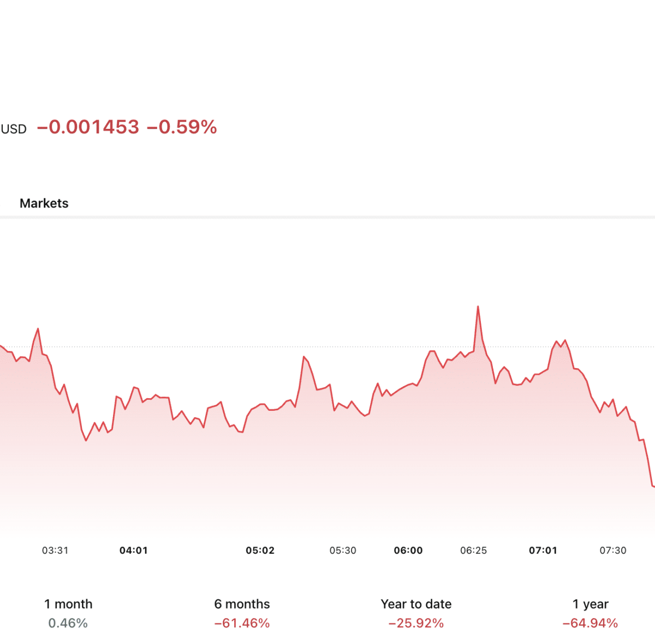
Task: Choose the Year to date range
Action: pos(416,604)
